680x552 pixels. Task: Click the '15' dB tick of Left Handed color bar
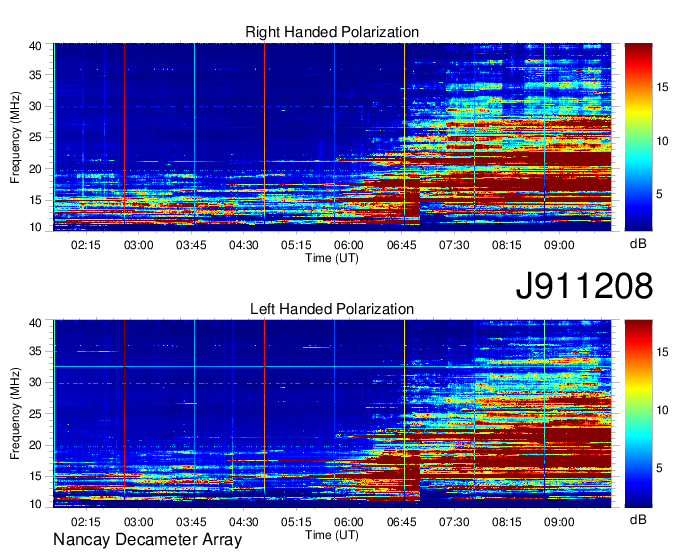coord(662,352)
